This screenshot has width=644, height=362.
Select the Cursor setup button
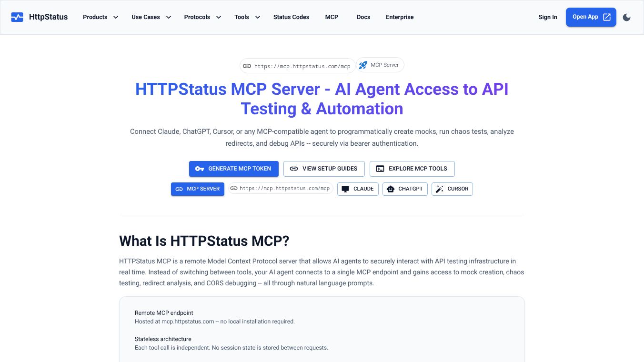pyautogui.click(x=452, y=189)
